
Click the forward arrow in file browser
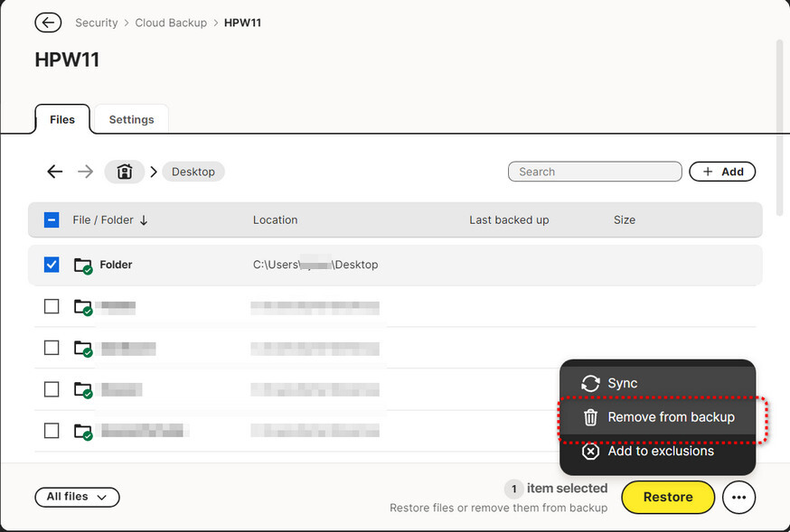[85, 172]
